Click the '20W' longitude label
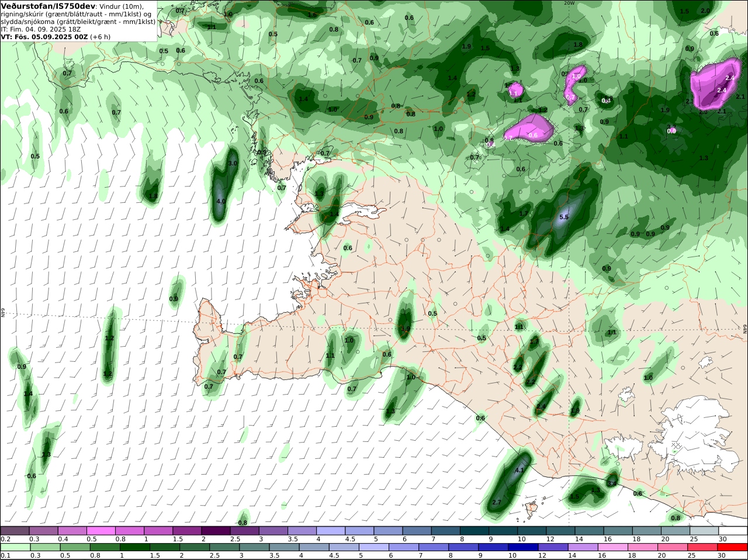Viewport: 748px width, 560px height. tap(569, 3)
